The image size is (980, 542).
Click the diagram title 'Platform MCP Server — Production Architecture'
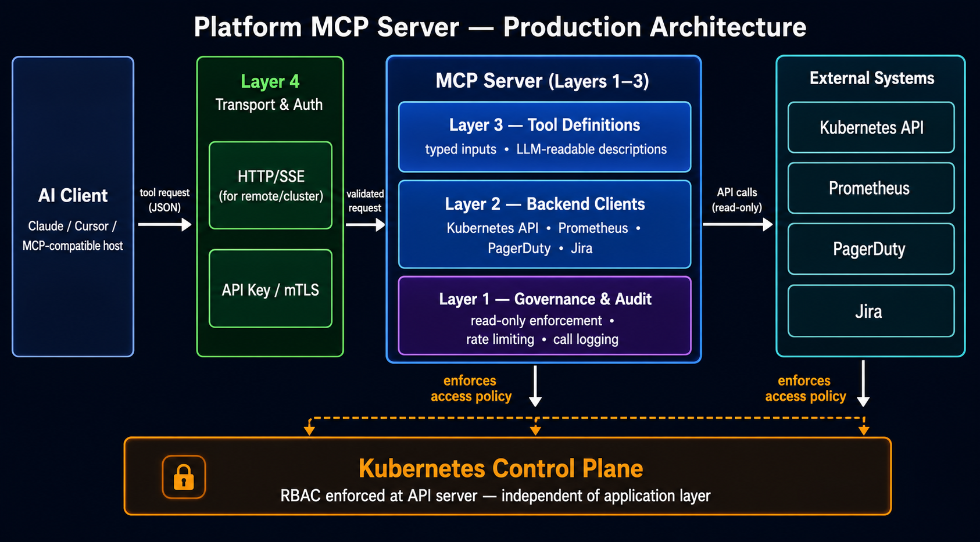coord(500,27)
